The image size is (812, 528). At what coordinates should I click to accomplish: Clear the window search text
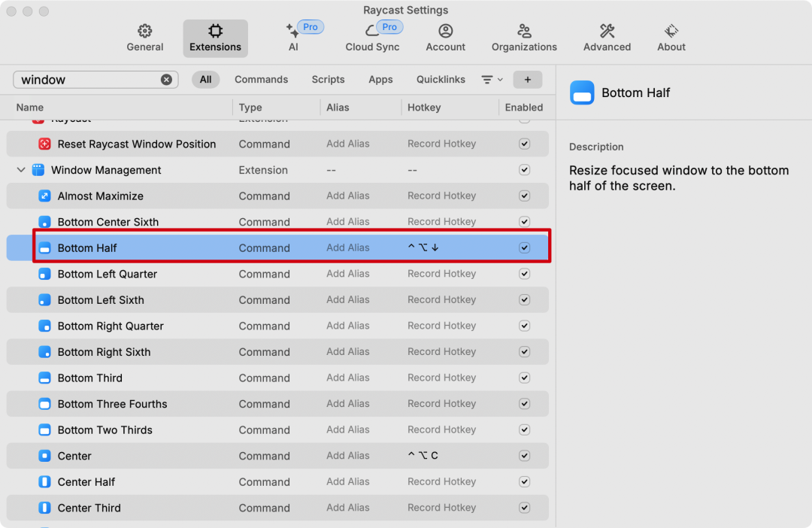point(166,79)
